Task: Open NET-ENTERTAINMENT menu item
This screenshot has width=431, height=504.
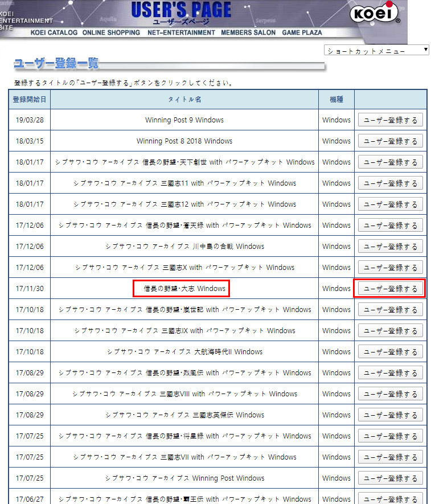Action: (x=181, y=32)
